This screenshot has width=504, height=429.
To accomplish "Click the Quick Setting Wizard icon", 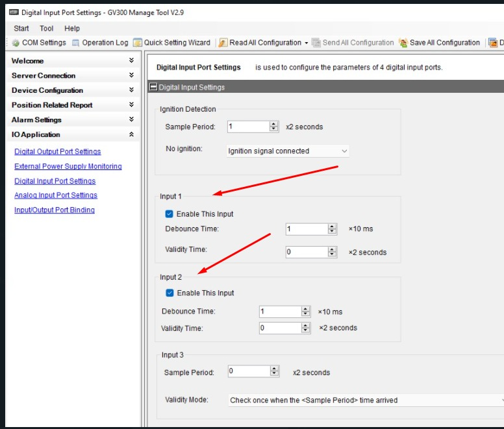I will [x=138, y=43].
